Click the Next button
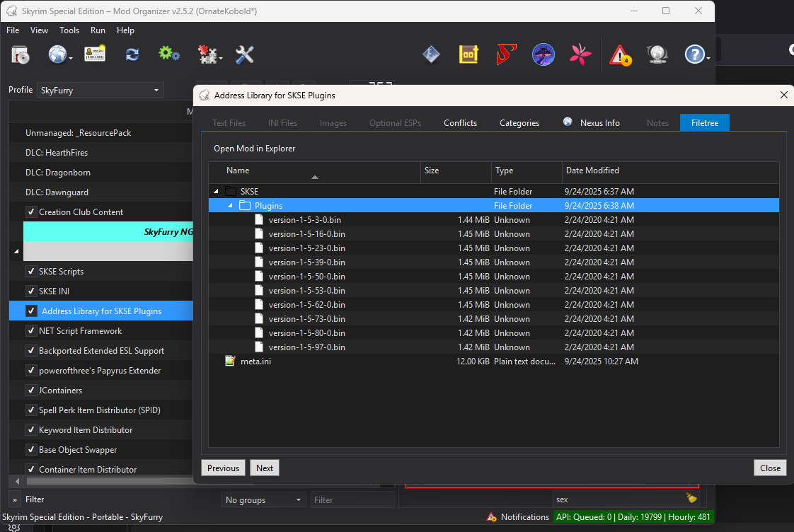The image size is (794, 532). [x=265, y=468]
